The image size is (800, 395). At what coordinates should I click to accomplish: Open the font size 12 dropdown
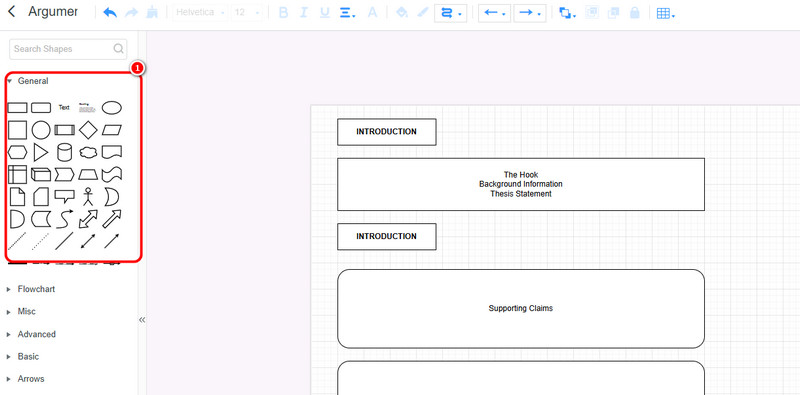247,13
